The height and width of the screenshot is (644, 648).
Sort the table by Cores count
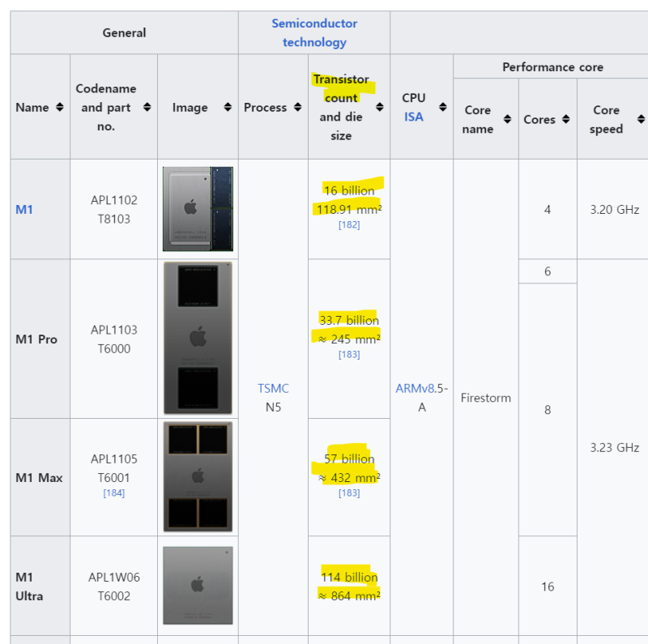(567, 119)
